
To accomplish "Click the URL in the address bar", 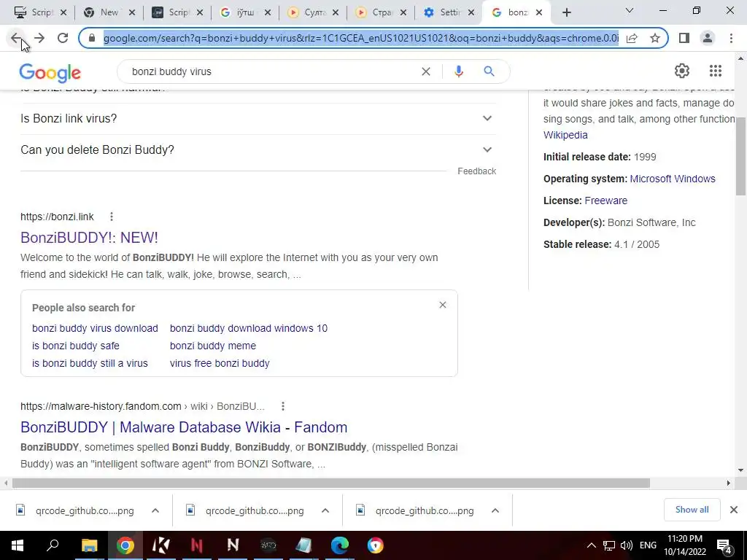I will click(360, 38).
